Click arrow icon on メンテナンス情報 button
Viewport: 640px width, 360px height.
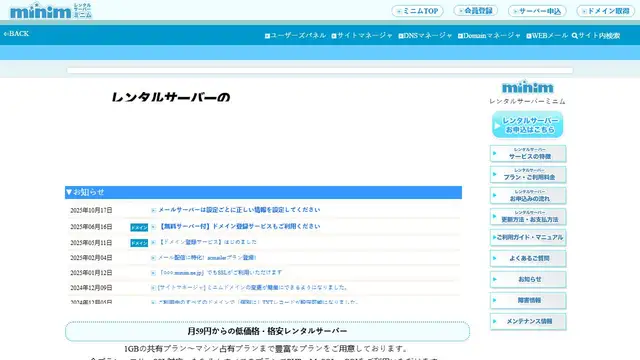495,321
